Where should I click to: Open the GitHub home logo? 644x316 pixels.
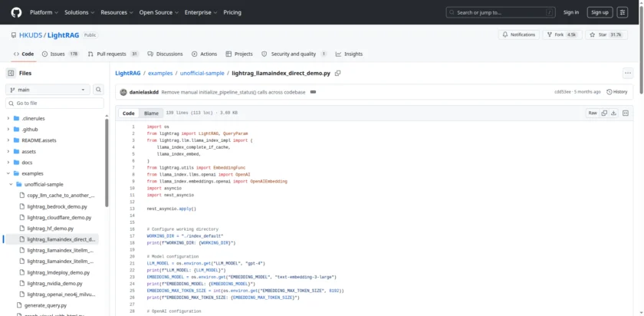tap(16, 12)
